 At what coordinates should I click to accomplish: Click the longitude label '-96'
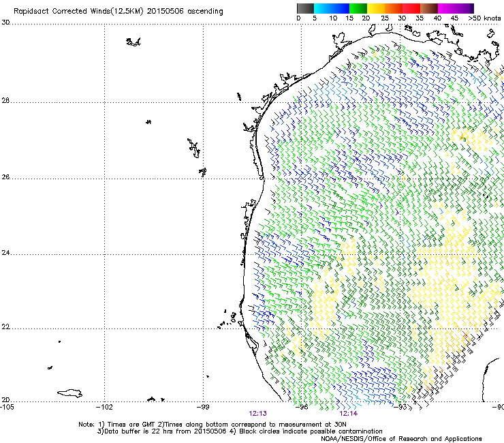click(302, 407)
